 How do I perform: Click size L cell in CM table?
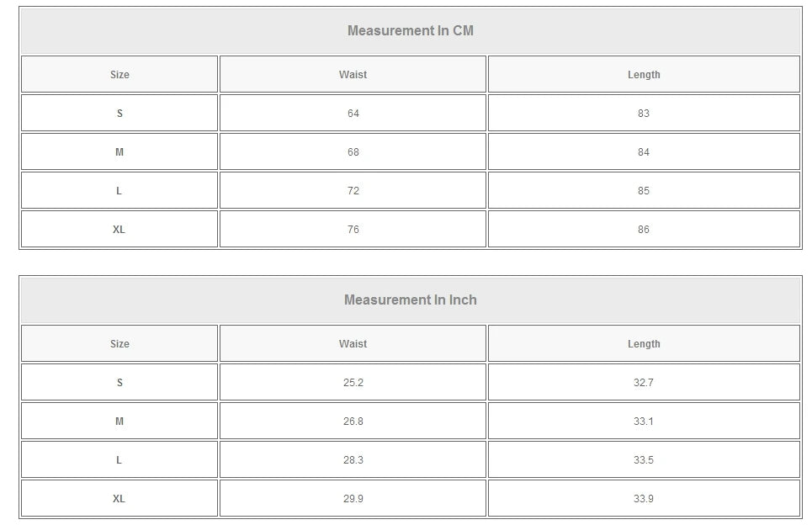tap(119, 191)
